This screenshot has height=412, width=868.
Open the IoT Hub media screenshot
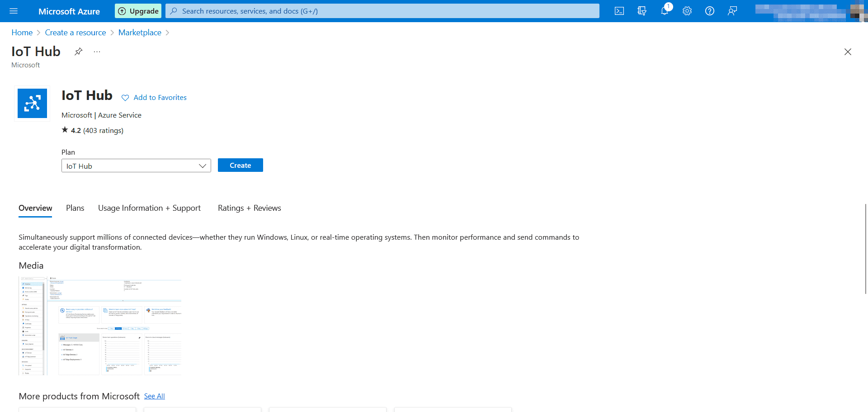tap(99, 326)
